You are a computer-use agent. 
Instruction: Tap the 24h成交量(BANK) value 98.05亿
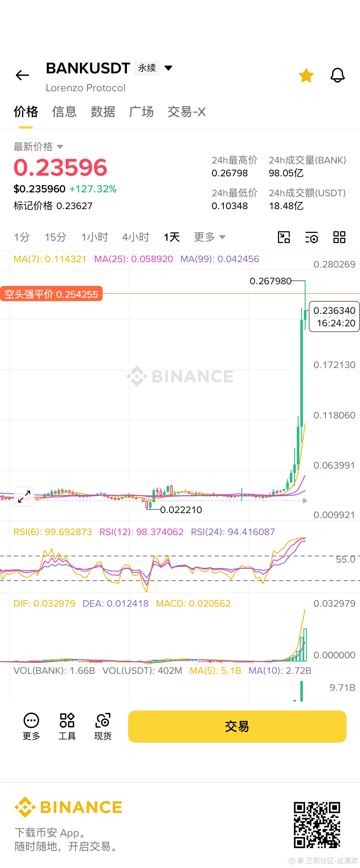pos(286,173)
